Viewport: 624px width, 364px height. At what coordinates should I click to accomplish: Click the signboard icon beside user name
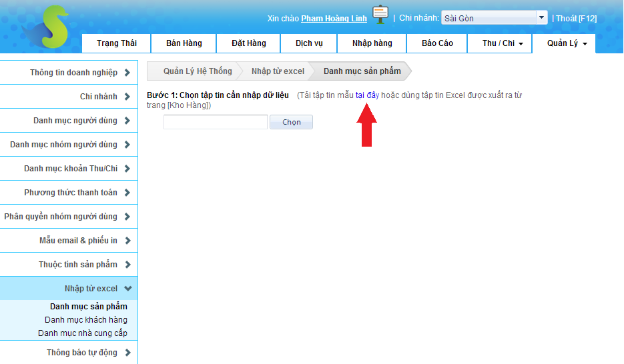coord(380,15)
